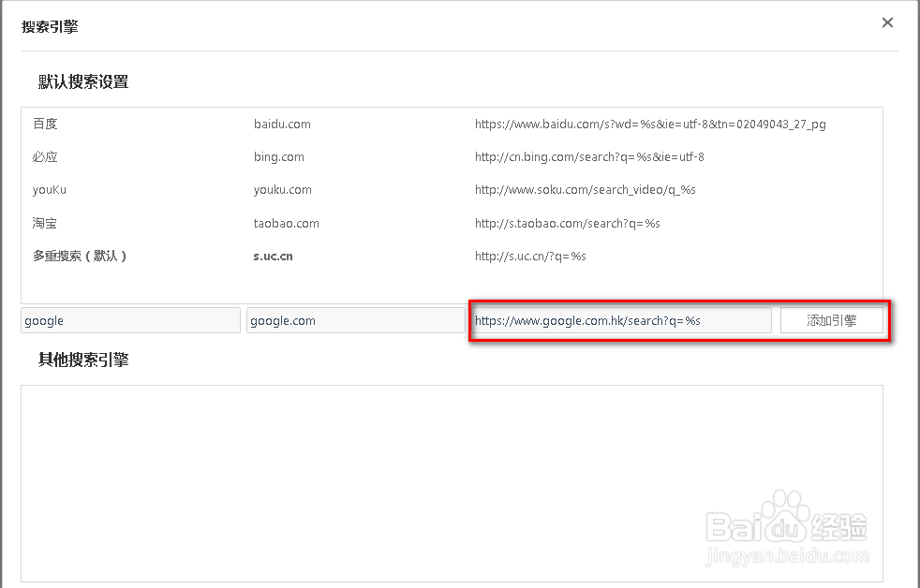920x588 pixels.
Task: Select the 百度 search engine row
Action: tap(452, 125)
